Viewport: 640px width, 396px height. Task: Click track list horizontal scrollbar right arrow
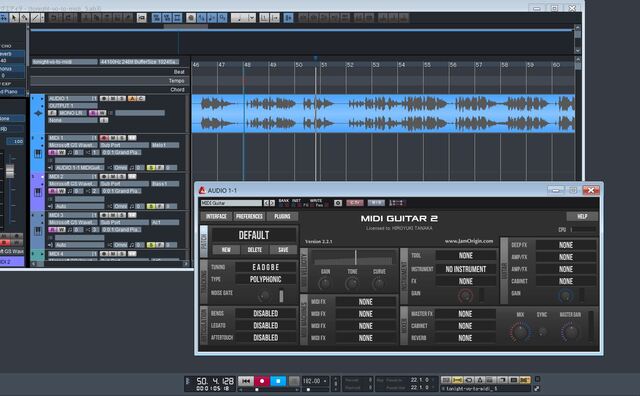[186, 264]
